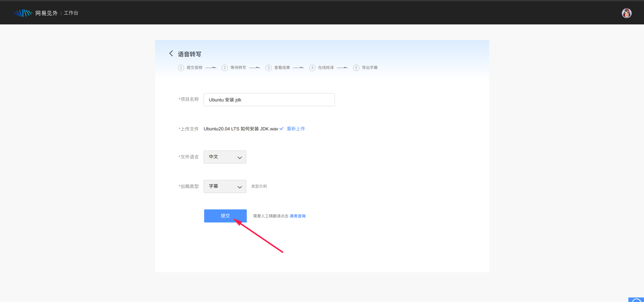
Task: Focus the 项目名称 input field
Action: pos(269,100)
